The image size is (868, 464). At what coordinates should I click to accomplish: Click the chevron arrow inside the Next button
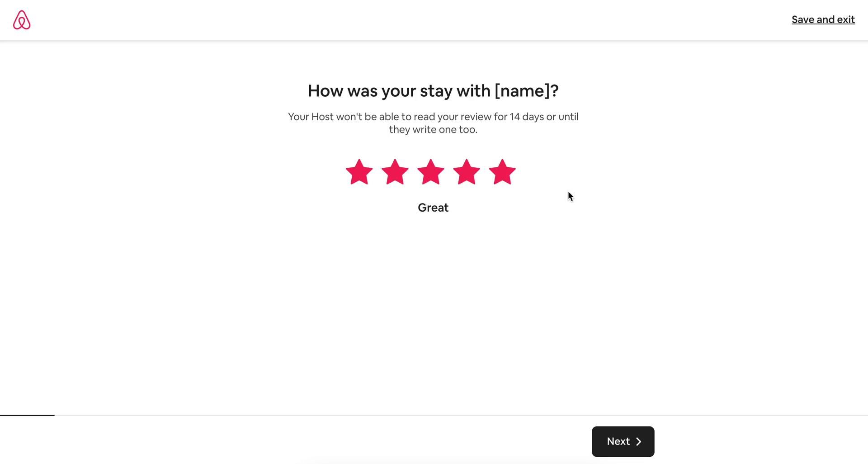point(639,442)
